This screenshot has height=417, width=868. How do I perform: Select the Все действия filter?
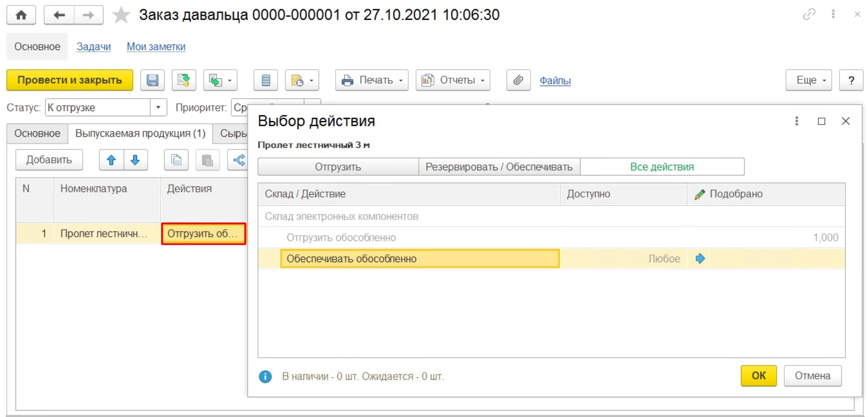coord(662,167)
